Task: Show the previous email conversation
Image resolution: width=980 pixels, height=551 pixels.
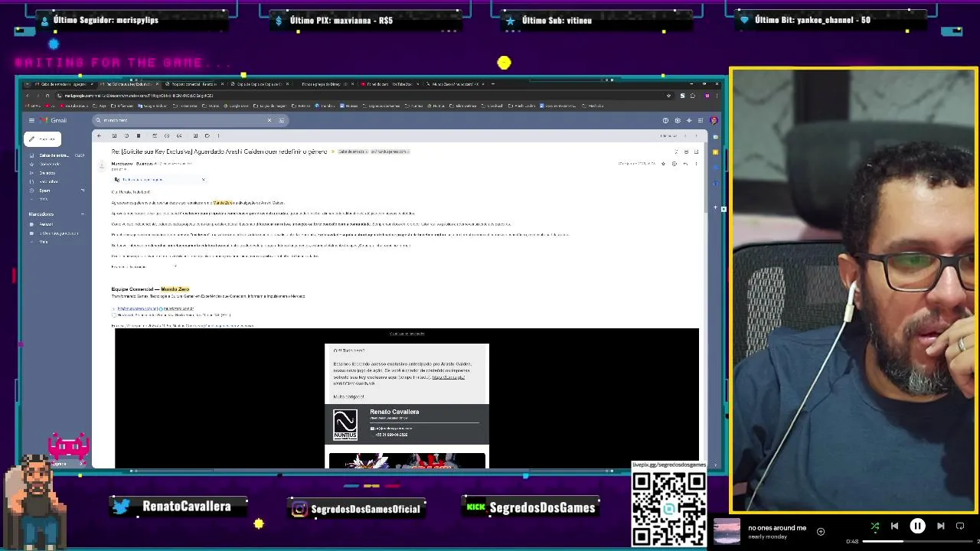Action: pos(685,135)
